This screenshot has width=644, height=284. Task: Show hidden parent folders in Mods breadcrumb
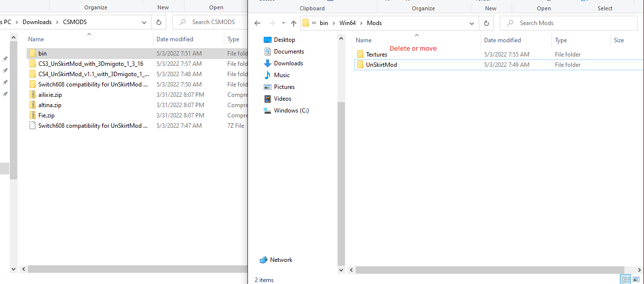[314, 23]
